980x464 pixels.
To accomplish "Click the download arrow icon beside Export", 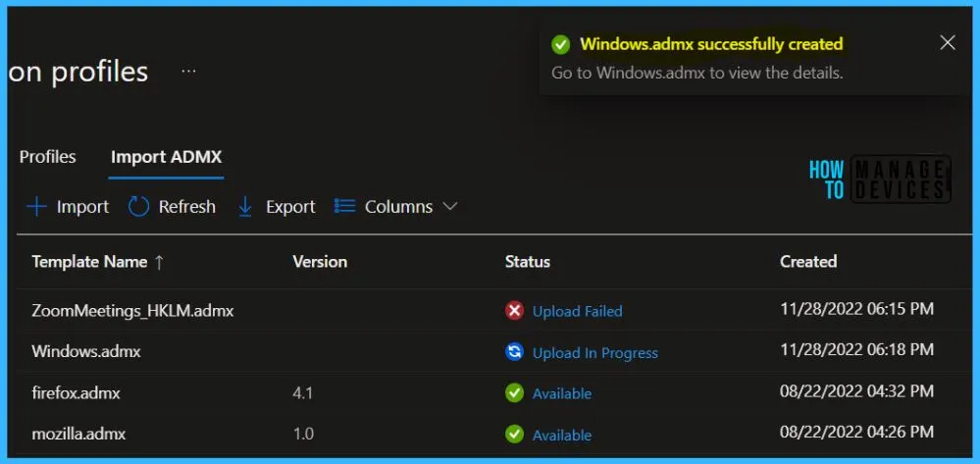I will point(245,207).
